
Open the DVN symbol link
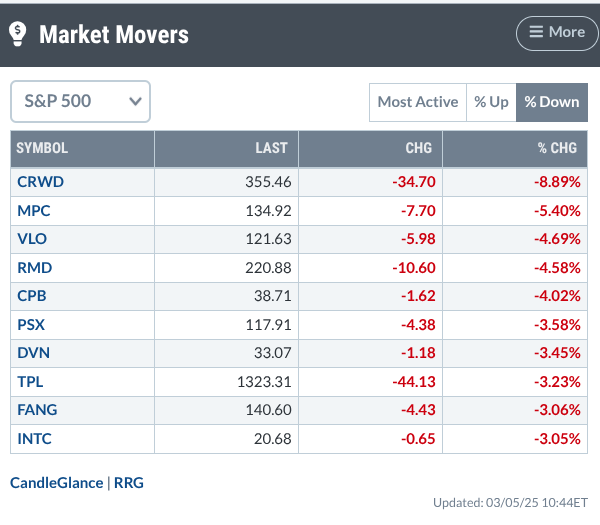[33, 353]
